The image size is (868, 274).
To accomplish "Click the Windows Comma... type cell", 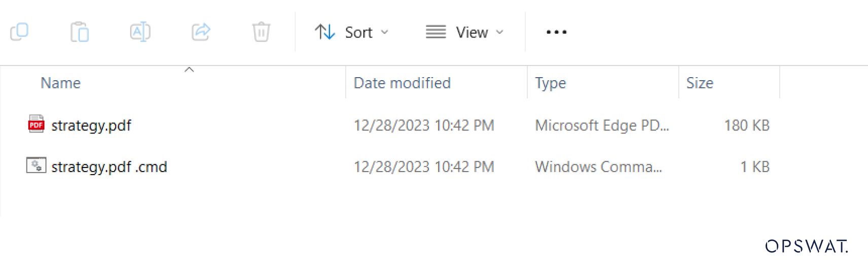I will 598,167.
